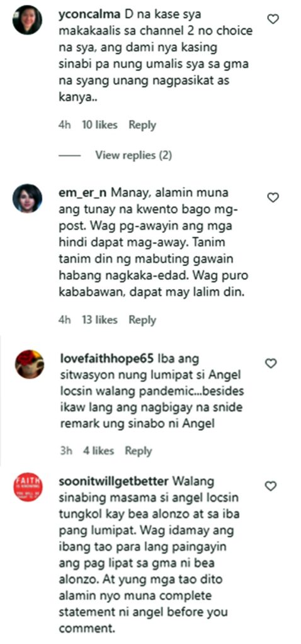Open lovefaithhope65 username link
301x644 pixels.
coord(108,358)
